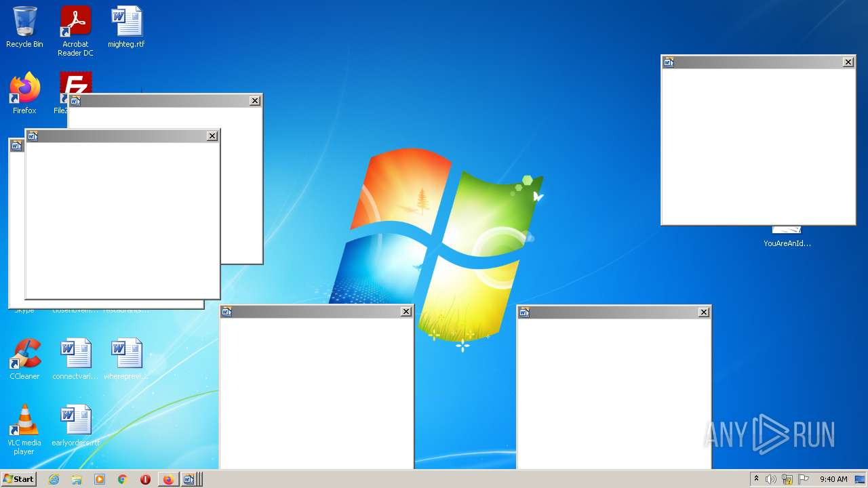Launch Google Chrome from the taskbar
This screenshot has height=488, width=868.
(123, 479)
